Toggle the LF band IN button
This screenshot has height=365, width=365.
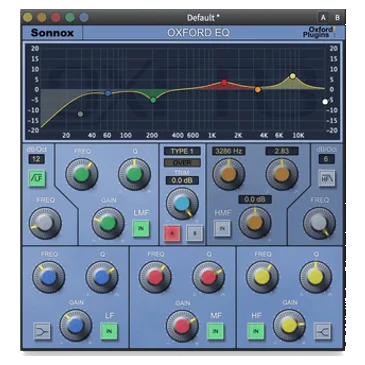point(109,331)
